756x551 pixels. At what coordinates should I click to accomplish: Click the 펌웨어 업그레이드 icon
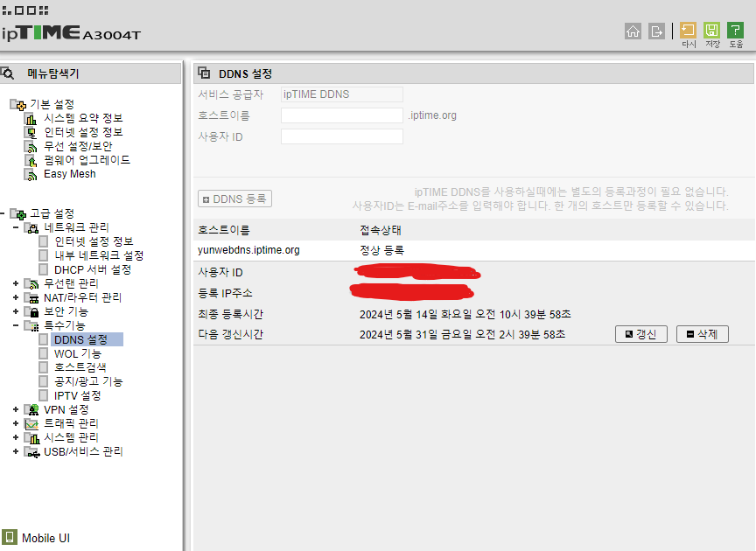pos(31,160)
